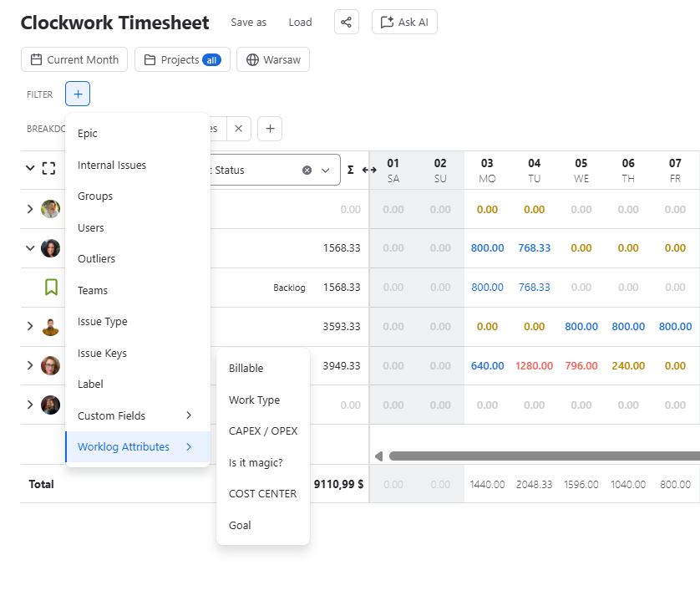
Task: Choose Goal attribute
Action: point(263,526)
